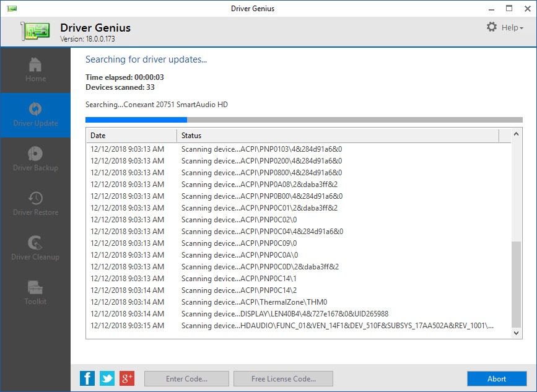This screenshot has width=537, height=392.
Task: Select the ACPI\PNP0C09\0 log row
Action: tap(299, 243)
